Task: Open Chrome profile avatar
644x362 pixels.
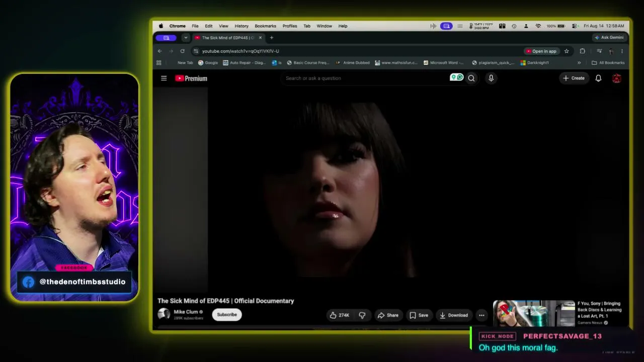Action: pos(611,51)
